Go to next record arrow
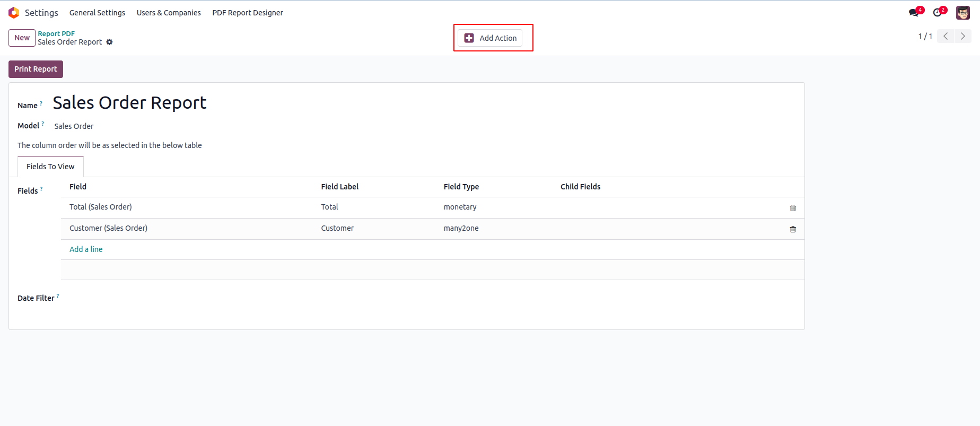The image size is (980, 426). [x=963, y=36]
